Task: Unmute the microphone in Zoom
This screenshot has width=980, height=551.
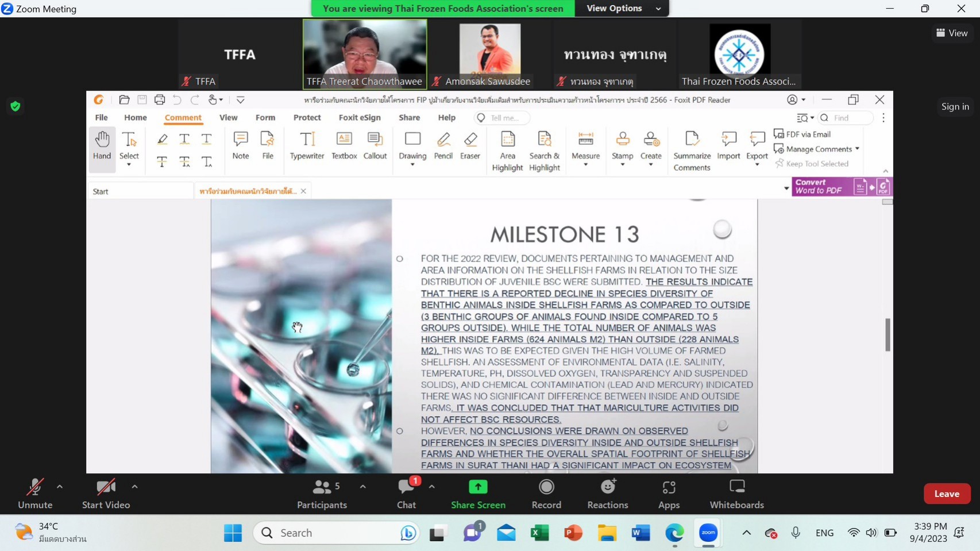Action: click(35, 494)
